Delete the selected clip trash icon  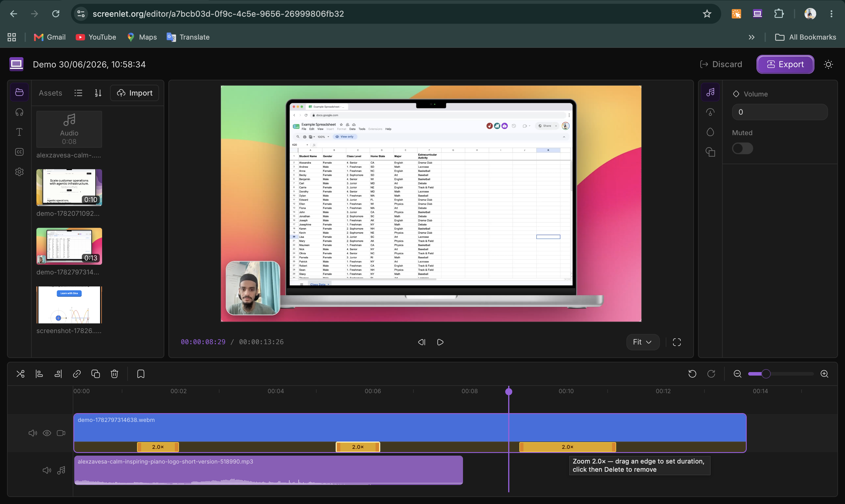[x=114, y=374]
